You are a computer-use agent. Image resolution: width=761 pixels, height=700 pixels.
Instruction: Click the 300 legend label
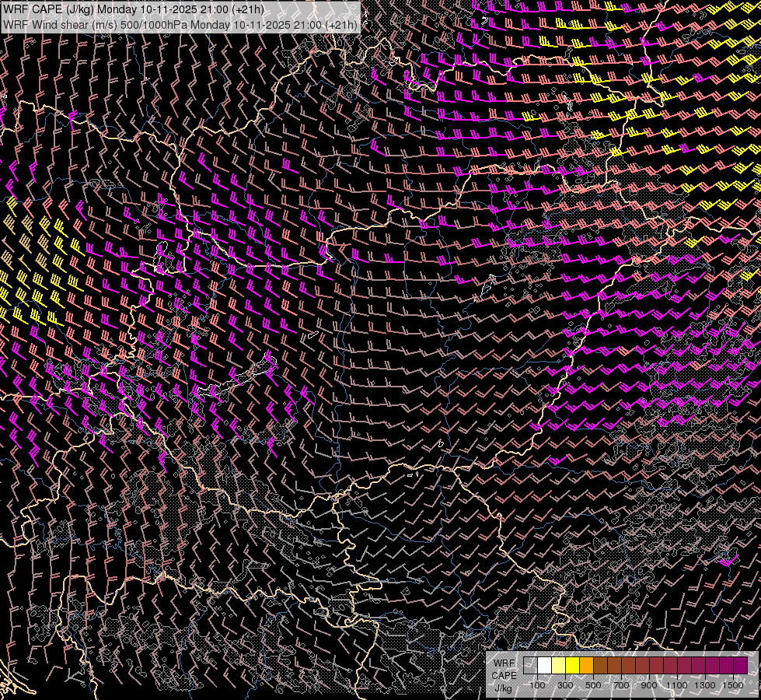(565, 685)
